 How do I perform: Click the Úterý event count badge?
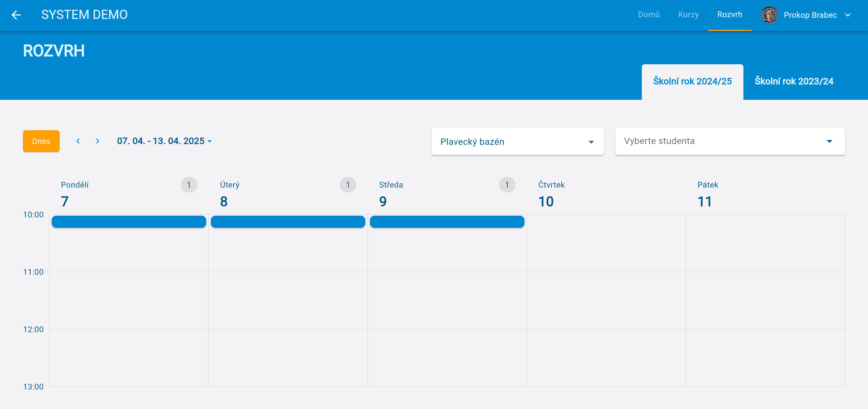pyautogui.click(x=348, y=185)
